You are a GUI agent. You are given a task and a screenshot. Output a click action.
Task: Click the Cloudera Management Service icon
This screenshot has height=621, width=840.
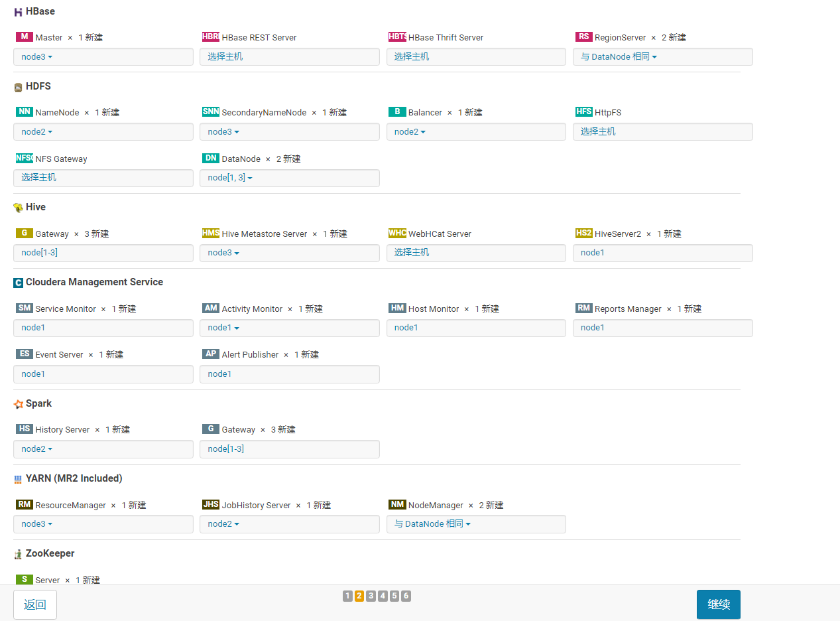(18, 283)
